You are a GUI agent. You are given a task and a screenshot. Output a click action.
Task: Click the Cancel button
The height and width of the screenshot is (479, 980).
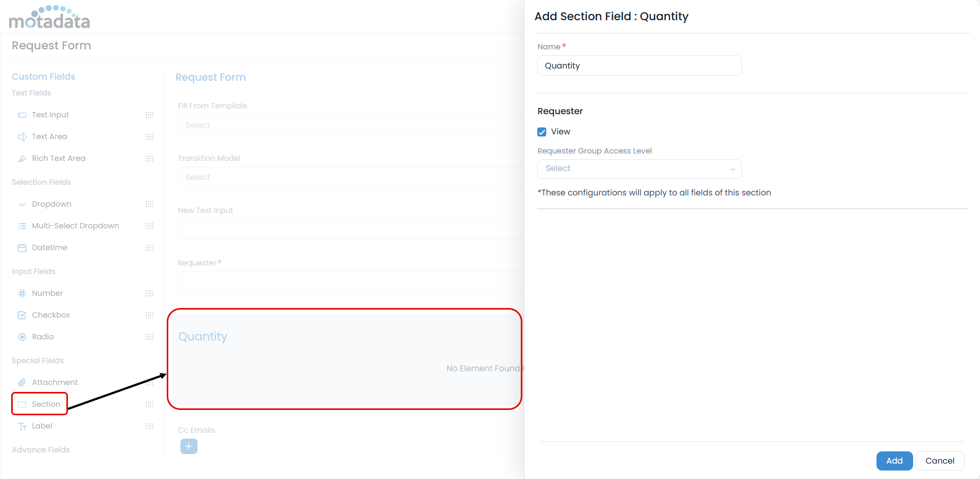click(940, 461)
